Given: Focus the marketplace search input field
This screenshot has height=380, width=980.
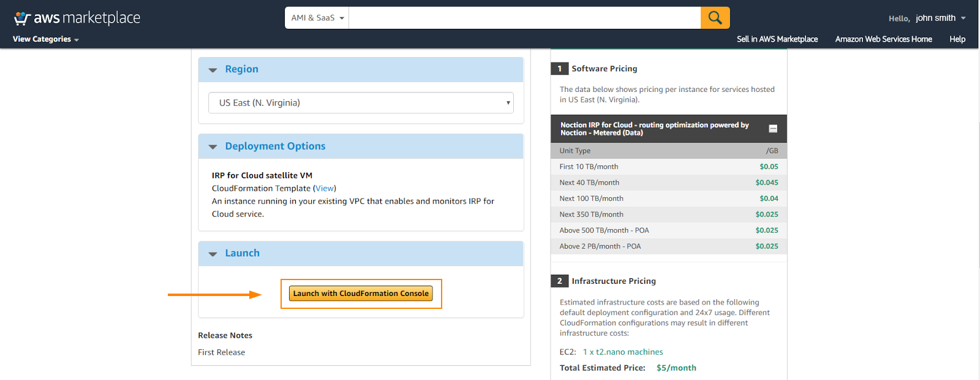Looking at the screenshot, I should tap(525, 18).
